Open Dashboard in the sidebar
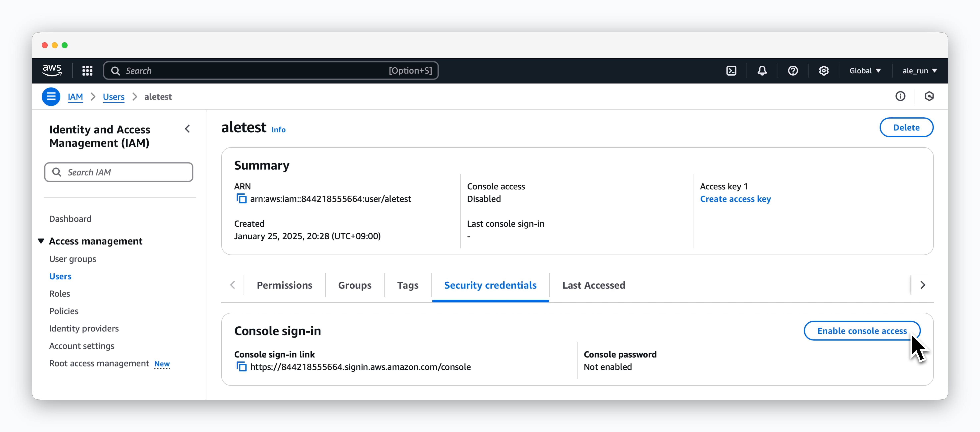The image size is (980, 432). (70, 219)
